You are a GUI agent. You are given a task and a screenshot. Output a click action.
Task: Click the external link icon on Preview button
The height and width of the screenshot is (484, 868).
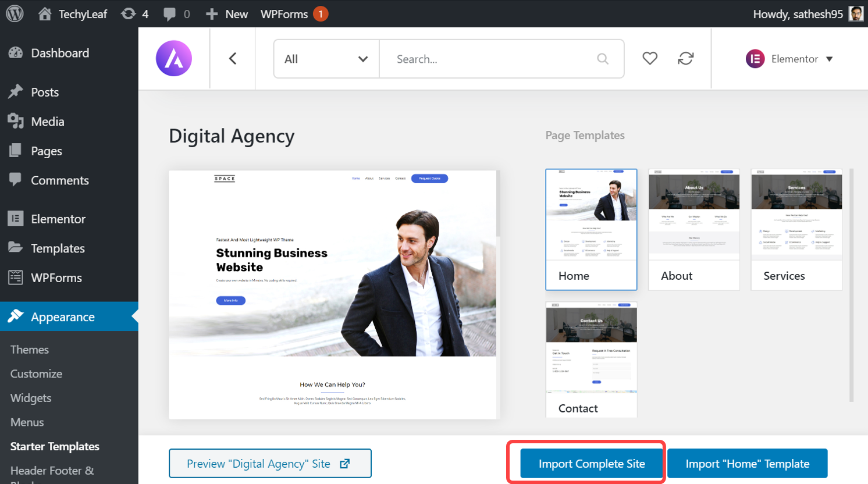point(345,464)
